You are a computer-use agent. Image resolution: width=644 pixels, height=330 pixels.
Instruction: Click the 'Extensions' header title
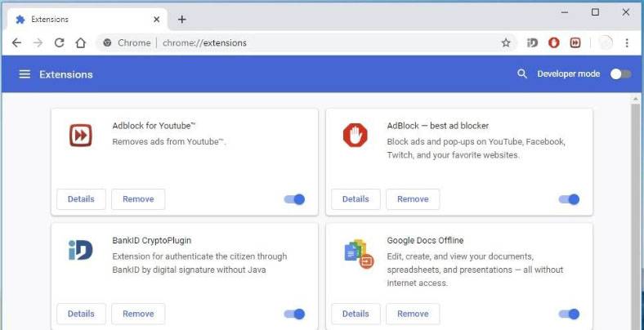[x=66, y=74]
